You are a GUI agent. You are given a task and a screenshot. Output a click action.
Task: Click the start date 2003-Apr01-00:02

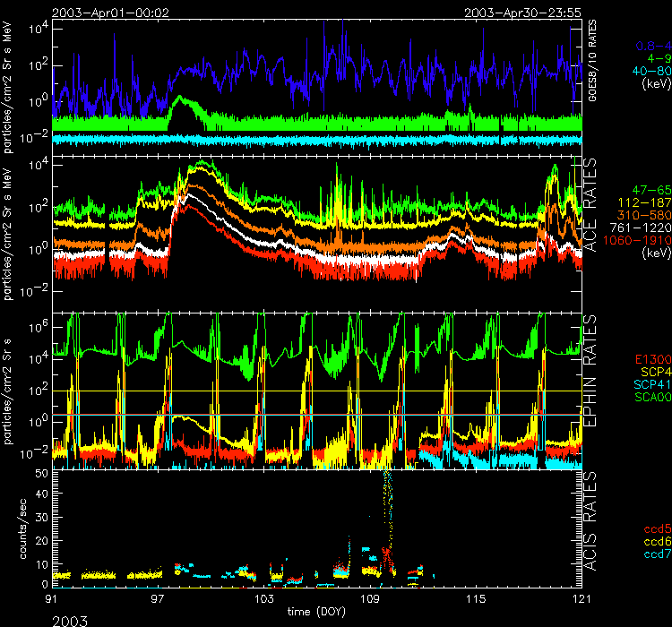pos(97,13)
